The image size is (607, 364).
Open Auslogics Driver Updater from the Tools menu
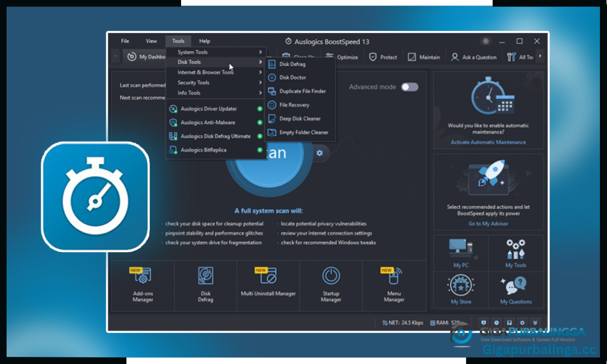216,109
